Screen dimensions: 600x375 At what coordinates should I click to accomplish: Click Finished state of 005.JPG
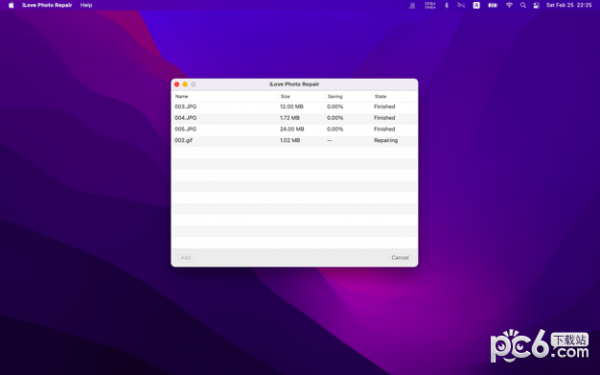(384, 129)
